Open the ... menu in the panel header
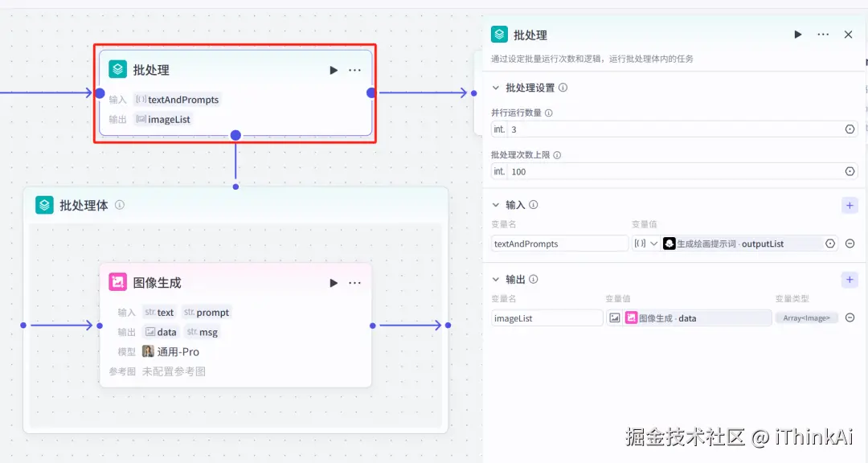The height and width of the screenshot is (463, 868). pyautogui.click(x=824, y=35)
